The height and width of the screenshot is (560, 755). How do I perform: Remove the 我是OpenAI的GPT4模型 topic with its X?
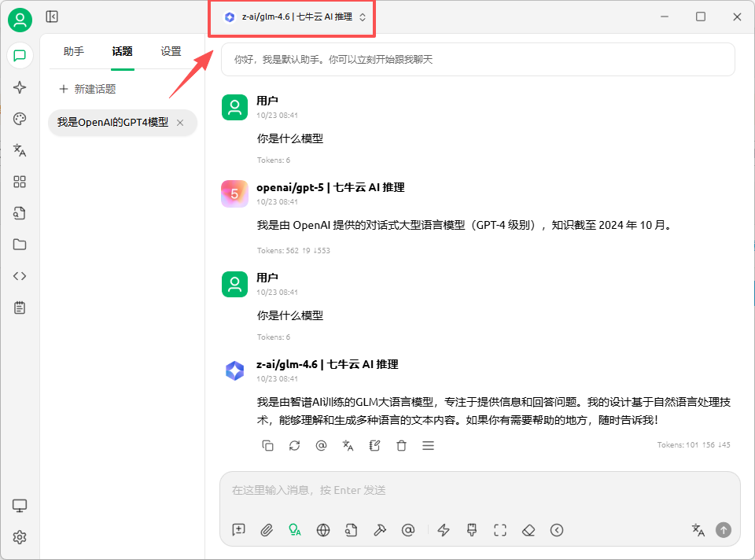click(x=180, y=123)
